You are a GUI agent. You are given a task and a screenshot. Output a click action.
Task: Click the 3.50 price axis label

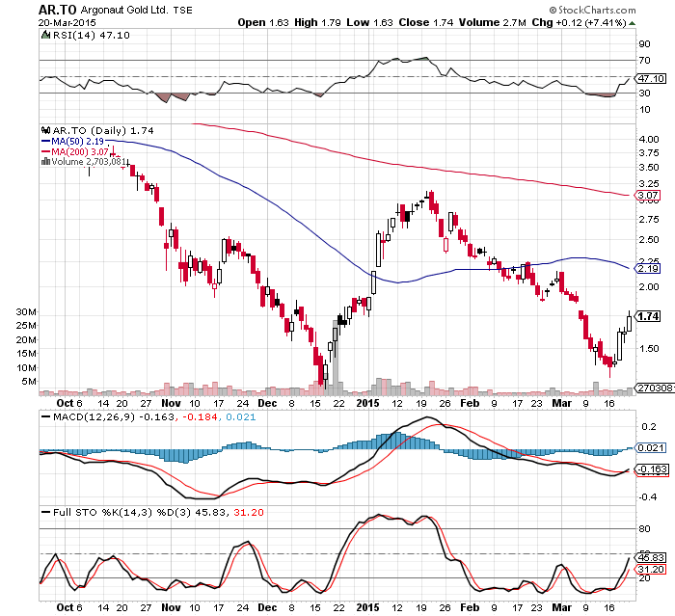[649, 168]
